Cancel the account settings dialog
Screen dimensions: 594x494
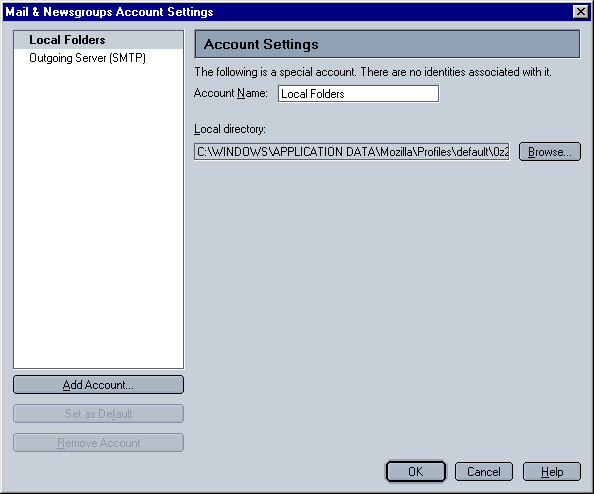point(484,472)
